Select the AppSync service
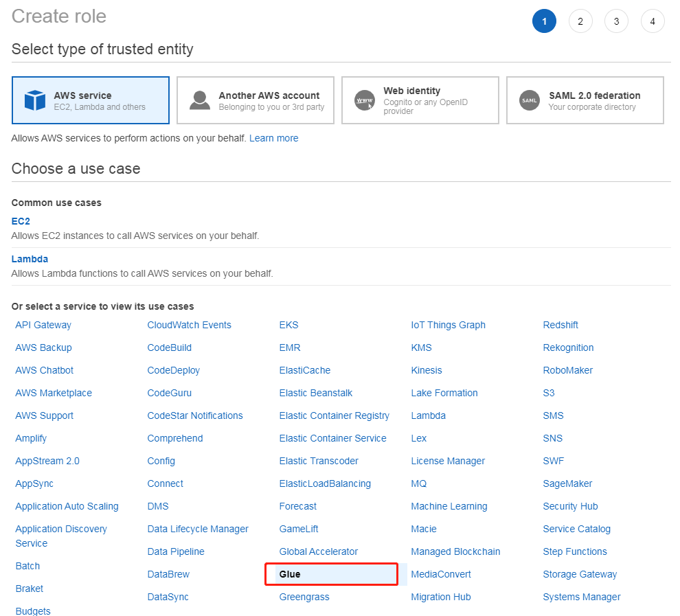The image size is (680, 616). tap(34, 483)
